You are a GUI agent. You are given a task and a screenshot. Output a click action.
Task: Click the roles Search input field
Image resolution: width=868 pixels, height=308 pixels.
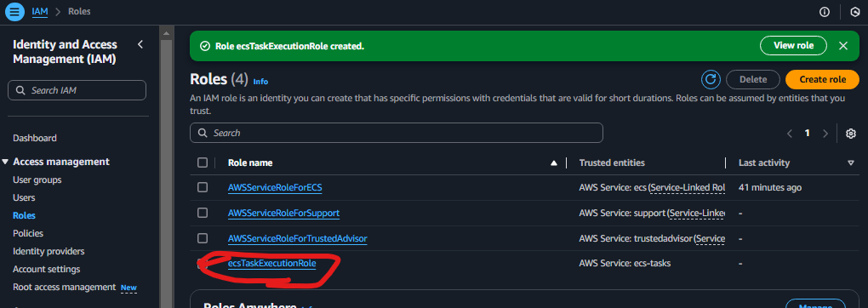click(x=397, y=133)
